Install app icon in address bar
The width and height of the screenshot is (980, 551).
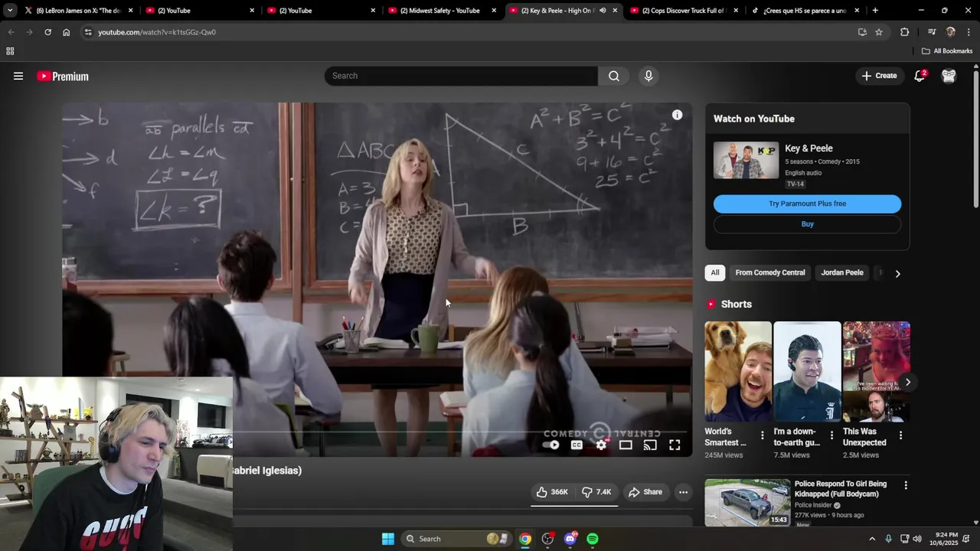862,32
